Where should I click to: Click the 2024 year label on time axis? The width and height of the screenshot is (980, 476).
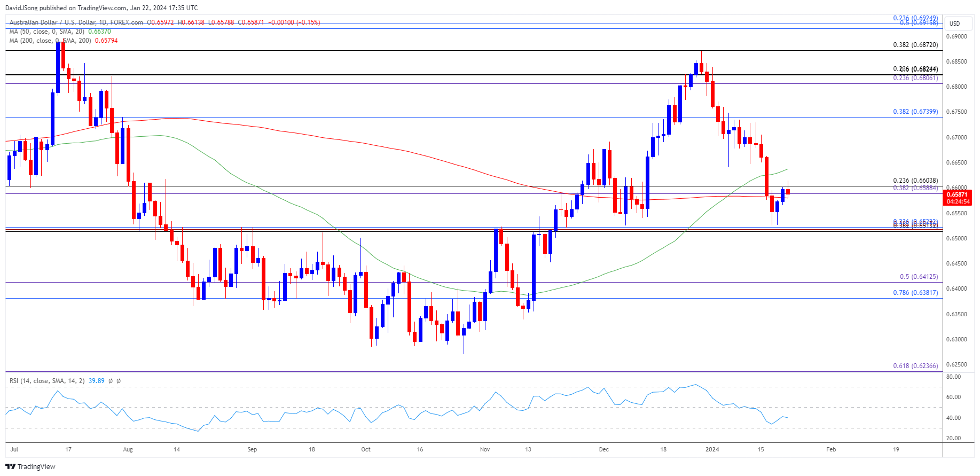712,449
